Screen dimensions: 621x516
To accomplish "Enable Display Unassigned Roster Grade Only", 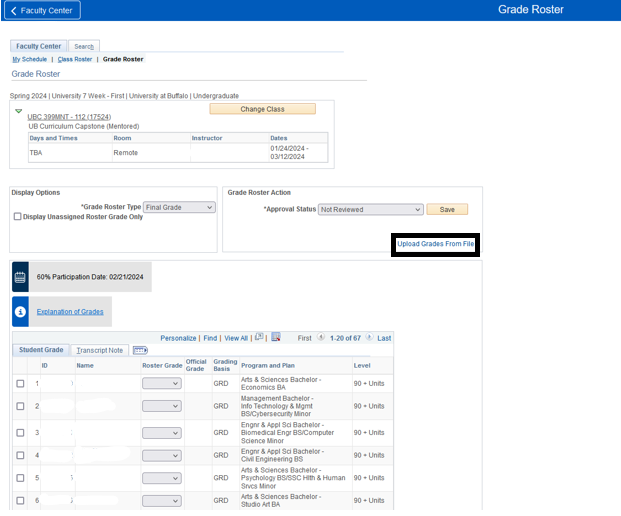I will pos(18,217).
